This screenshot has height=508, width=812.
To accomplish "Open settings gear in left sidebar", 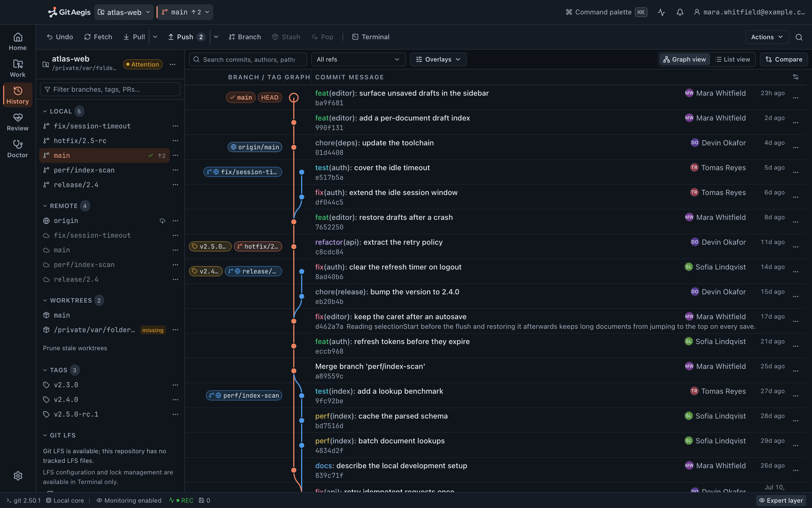I will [x=18, y=476].
